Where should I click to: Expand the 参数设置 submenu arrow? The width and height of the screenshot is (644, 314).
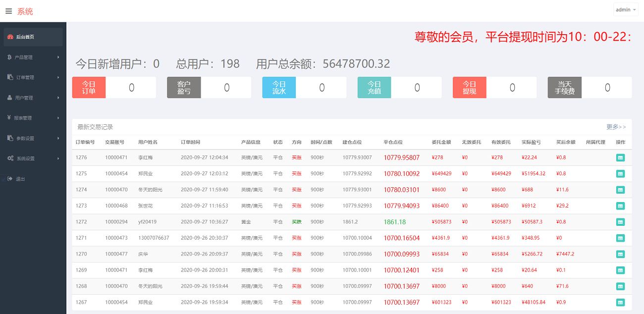point(58,139)
